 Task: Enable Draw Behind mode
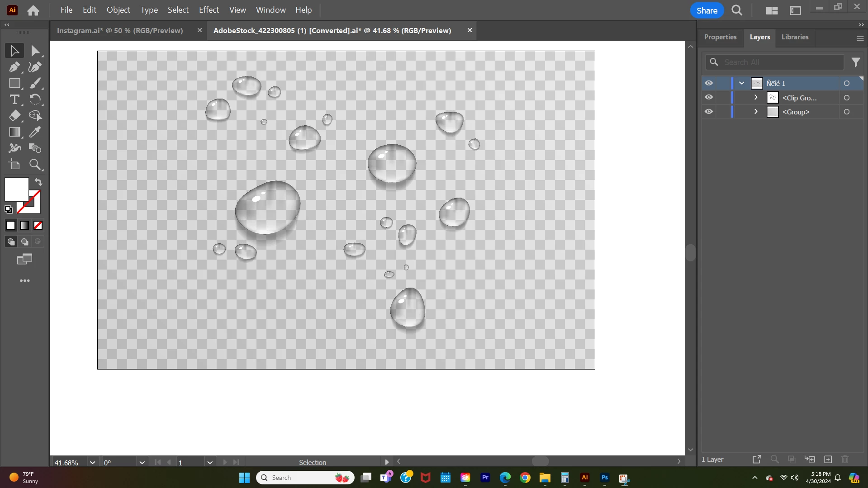click(24, 242)
